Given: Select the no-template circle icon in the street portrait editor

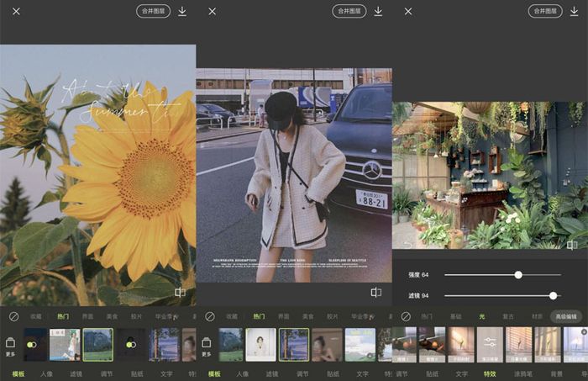Looking at the screenshot, I should (x=210, y=316).
